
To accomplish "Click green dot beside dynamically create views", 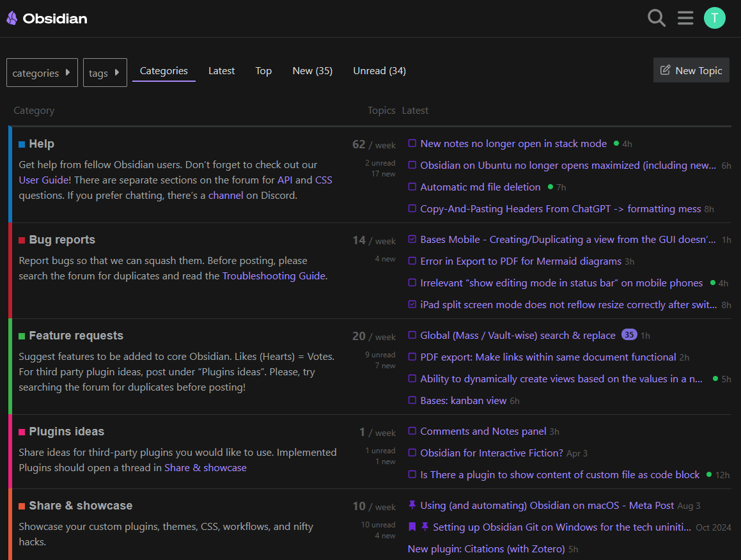I will [x=715, y=378].
